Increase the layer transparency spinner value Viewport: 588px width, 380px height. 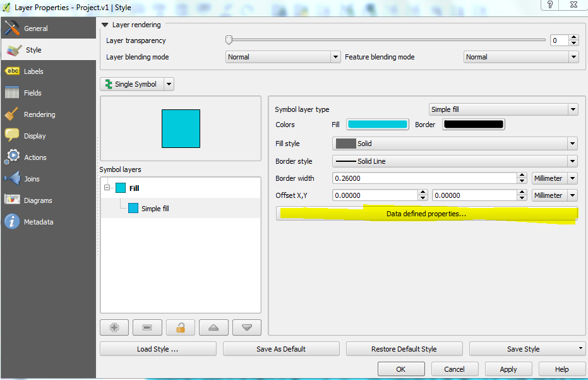pyautogui.click(x=573, y=37)
